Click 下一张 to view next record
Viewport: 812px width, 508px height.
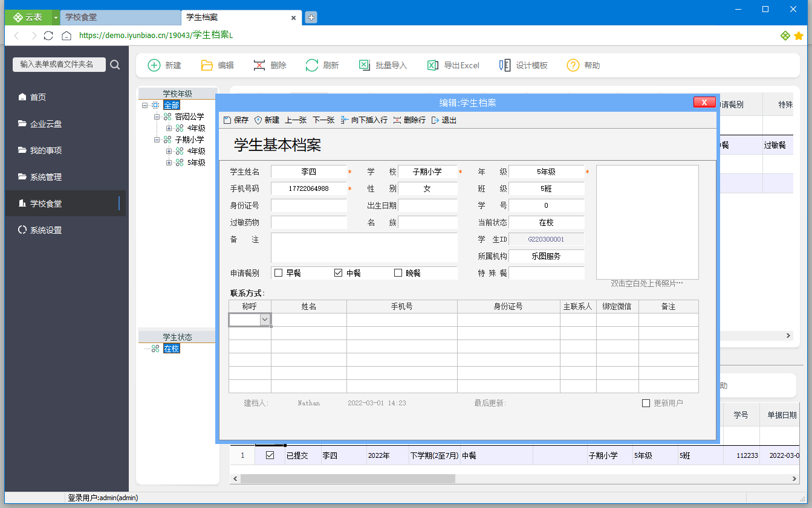(x=323, y=120)
